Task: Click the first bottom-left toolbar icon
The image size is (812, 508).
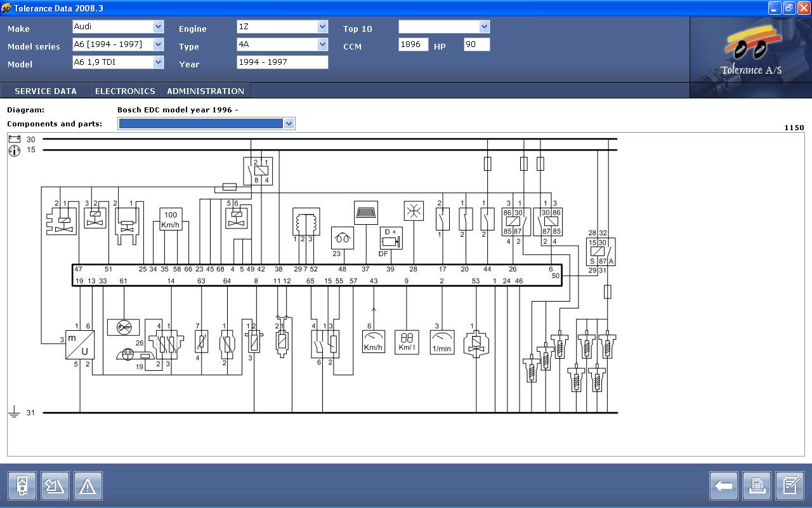Action: pyautogui.click(x=22, y=486)
